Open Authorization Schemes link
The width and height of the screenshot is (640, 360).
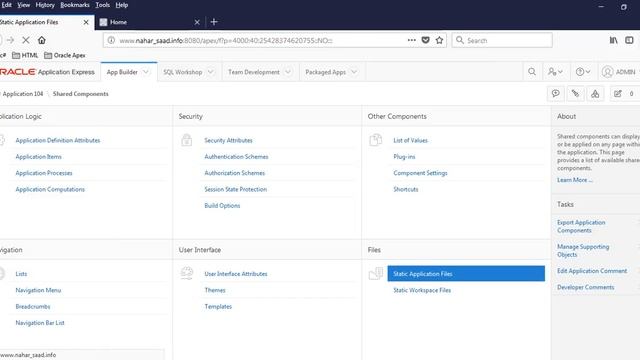[x=234, y=173]
